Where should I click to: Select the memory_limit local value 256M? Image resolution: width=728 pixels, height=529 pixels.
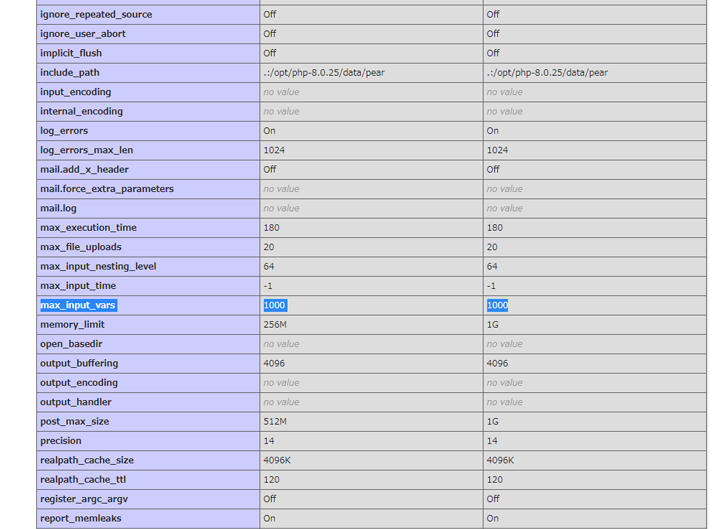(275, 325)
